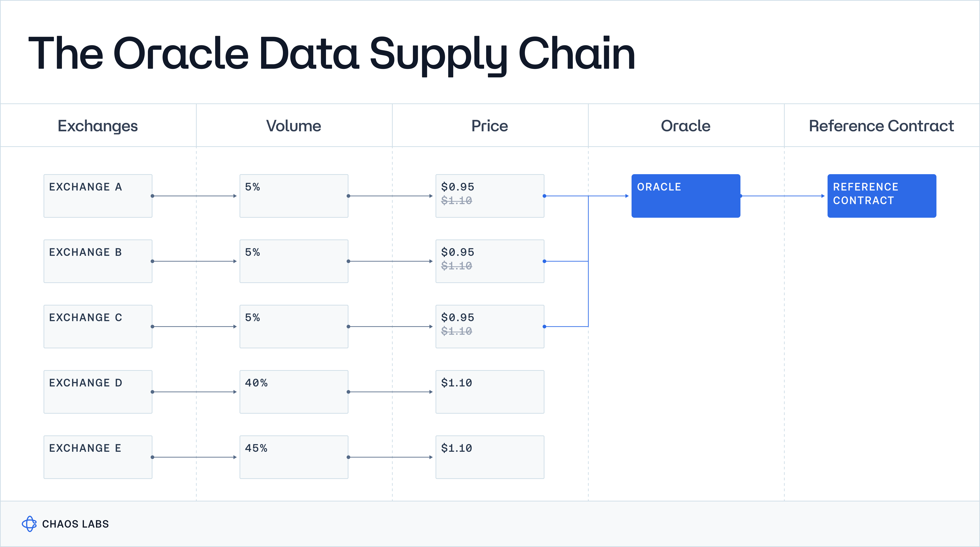Click the Oracle Data Supply Chain title
This screenshot has width=980, height=547.
(x=332, y=53)
